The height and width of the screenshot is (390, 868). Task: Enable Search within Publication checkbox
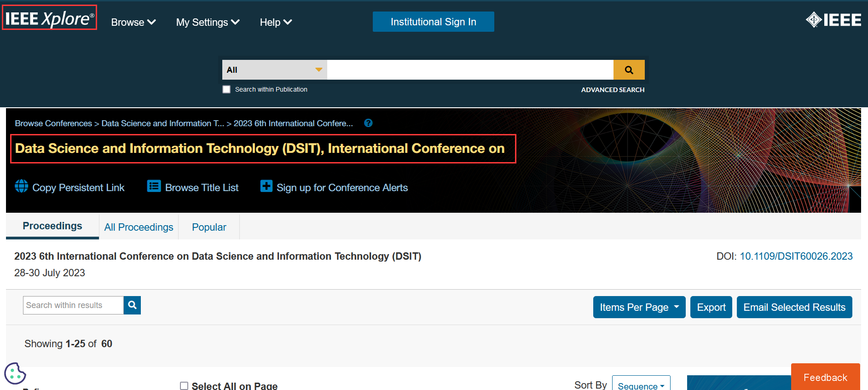[226, 89]
